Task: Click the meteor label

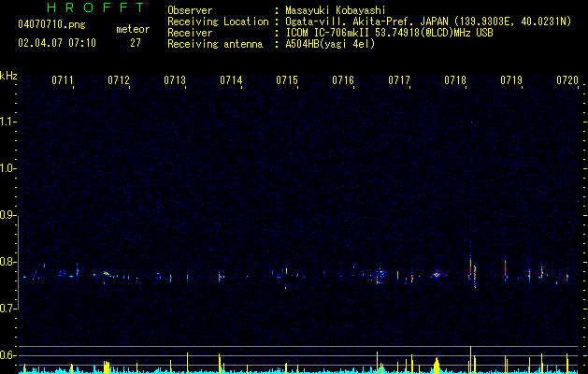Action: point(133,29)
